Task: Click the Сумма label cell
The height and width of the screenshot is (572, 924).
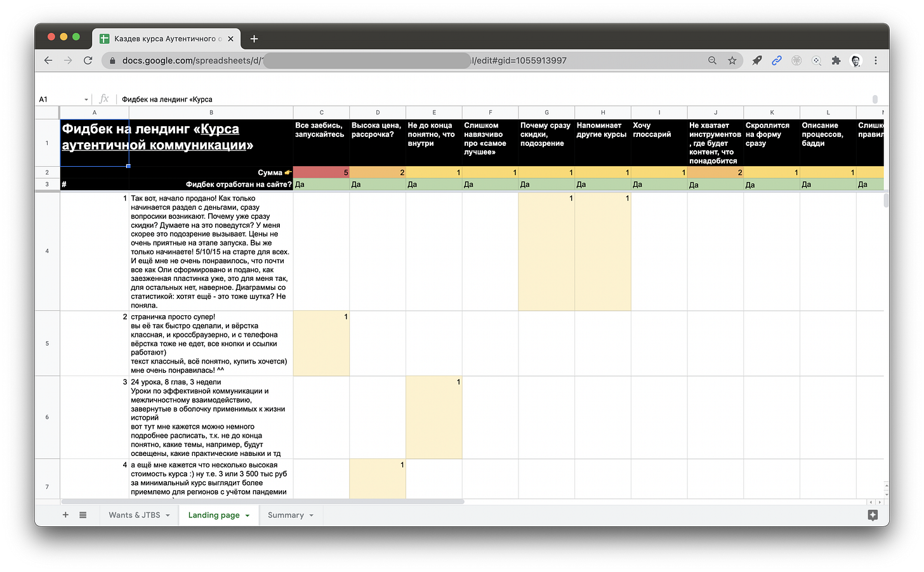Action: pyautogui.click(x=211, y=172)
